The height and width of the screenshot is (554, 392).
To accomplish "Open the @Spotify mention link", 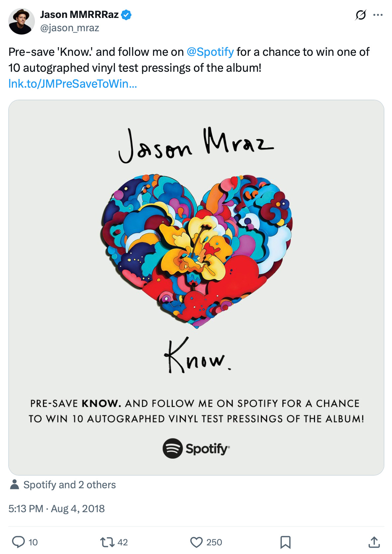I will (x=211, y=51).
